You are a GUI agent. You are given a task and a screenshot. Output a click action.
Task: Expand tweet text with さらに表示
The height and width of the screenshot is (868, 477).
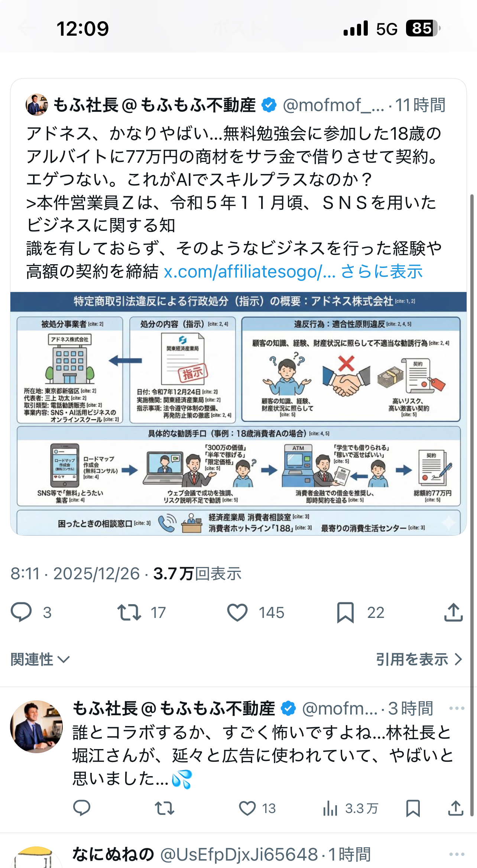pos(382,272)
